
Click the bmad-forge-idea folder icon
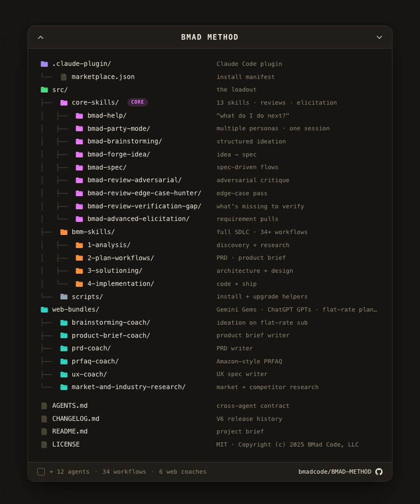click(x=79, y=155)
